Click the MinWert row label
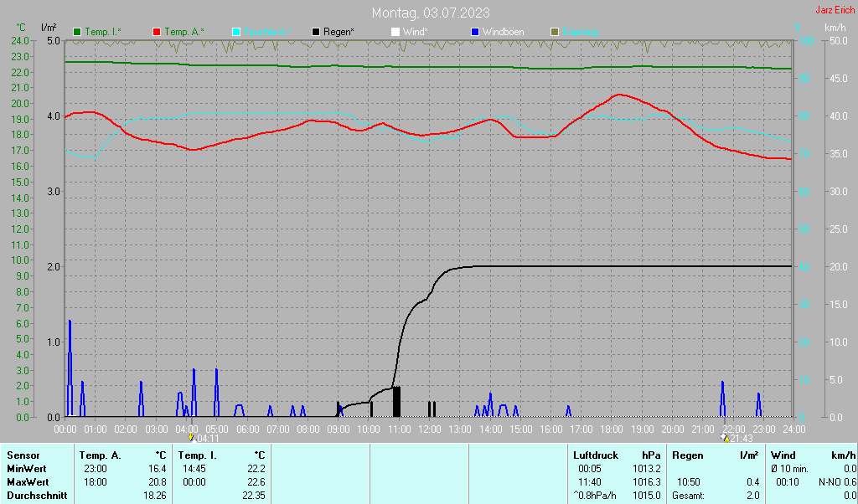 (x=27, y=469)
